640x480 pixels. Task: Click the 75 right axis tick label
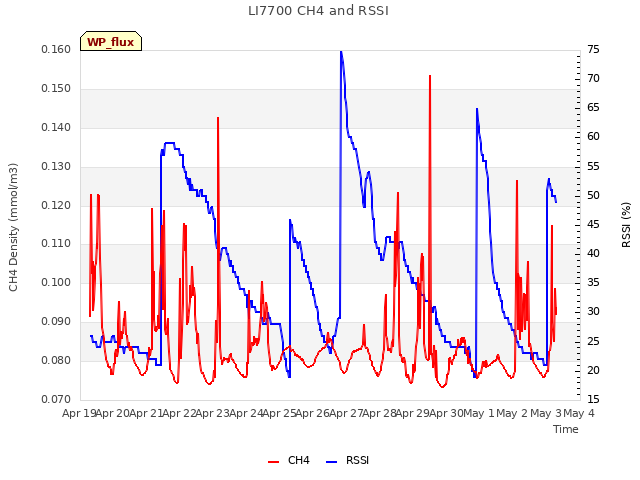593,49
